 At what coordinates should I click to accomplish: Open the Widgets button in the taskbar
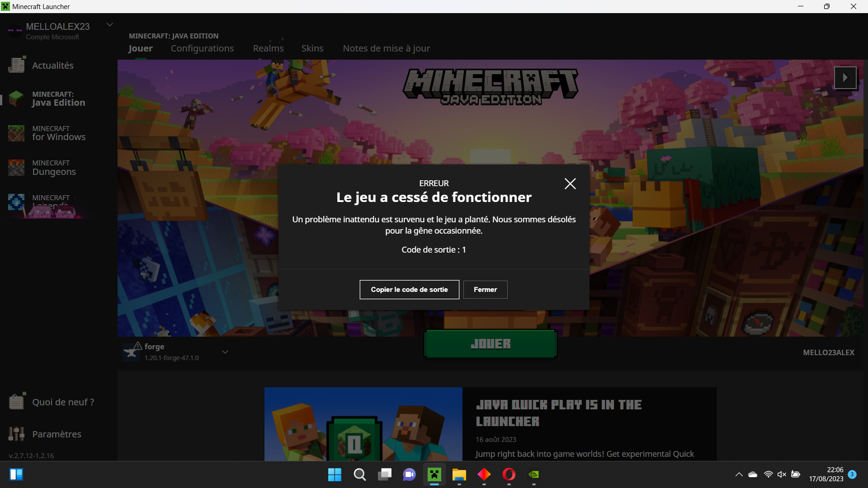(x=16, y=474)
